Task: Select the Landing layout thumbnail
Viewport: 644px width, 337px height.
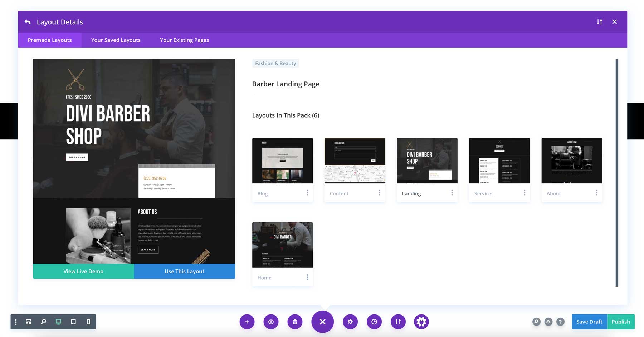Action: (427, 160)
